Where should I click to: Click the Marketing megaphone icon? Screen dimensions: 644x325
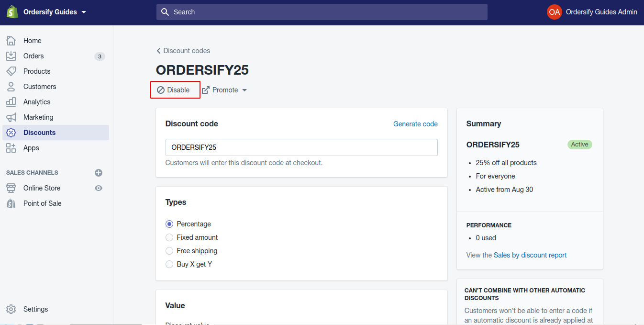11,117
